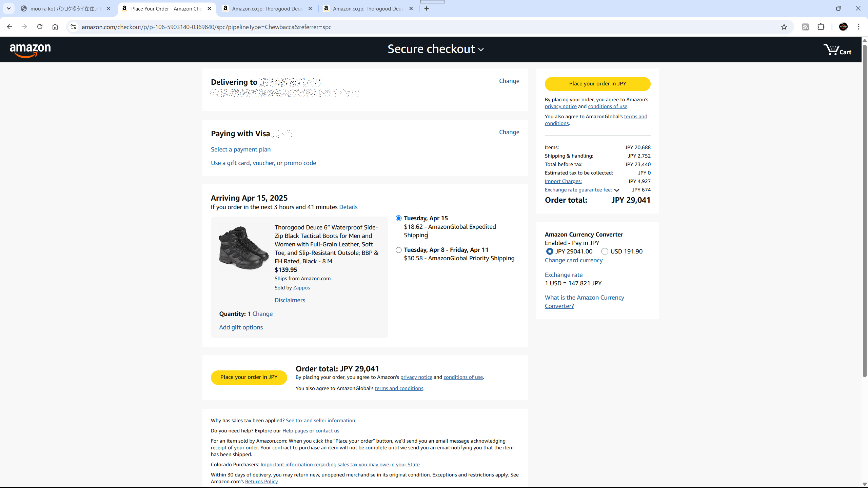Close the second Thorogood Amazon.co.jp tab

tap(411, 8)
